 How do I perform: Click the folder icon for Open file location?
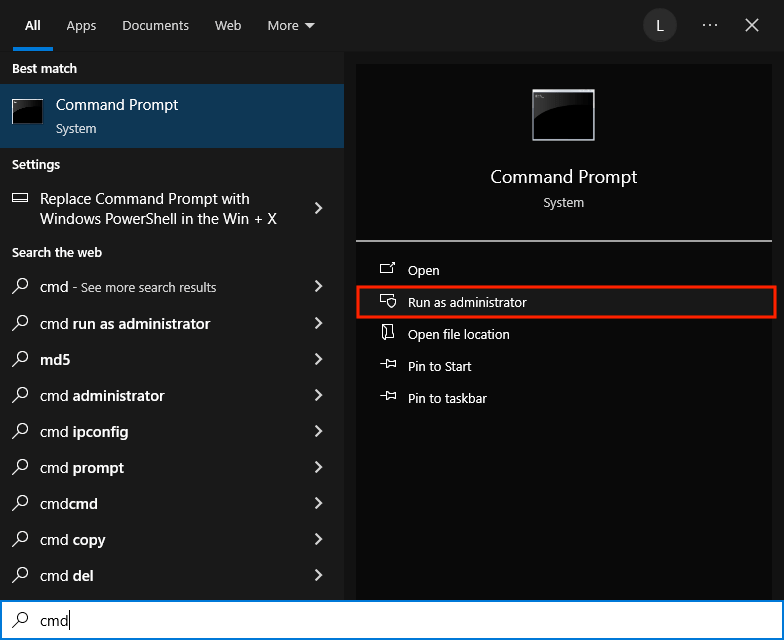coord(388,334)
